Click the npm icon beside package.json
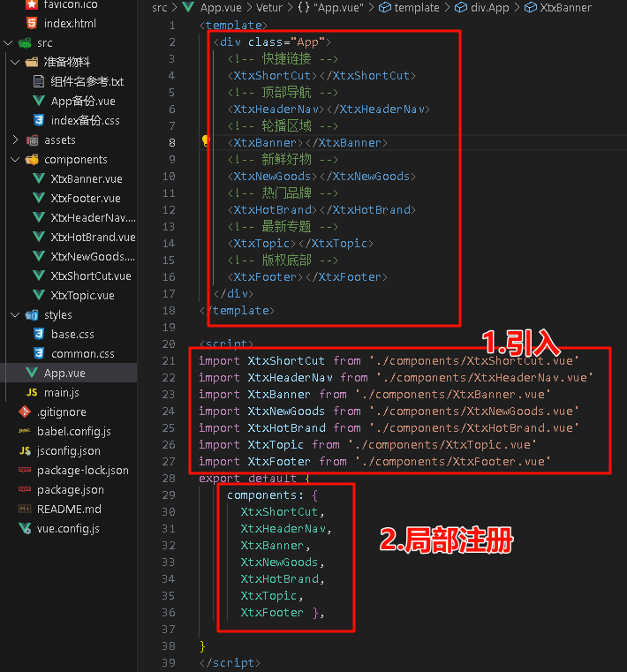The height and width of the screenshot is (672, 627). 25,489
